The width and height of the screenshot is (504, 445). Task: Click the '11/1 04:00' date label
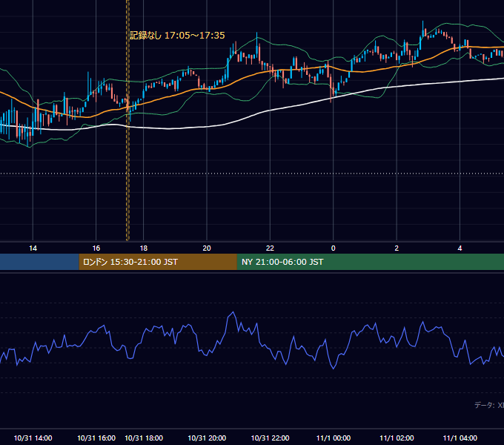click(460, 438)
